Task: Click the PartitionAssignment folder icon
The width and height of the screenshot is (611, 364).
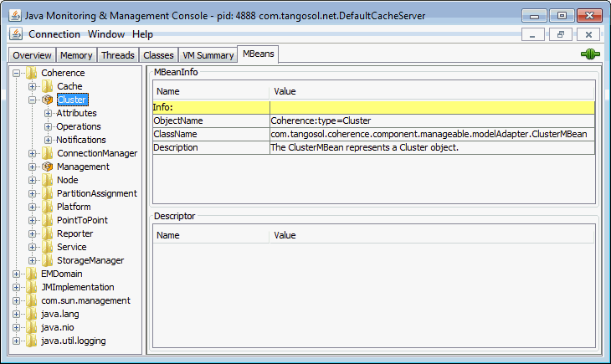Action: click(x=47, y=193)
